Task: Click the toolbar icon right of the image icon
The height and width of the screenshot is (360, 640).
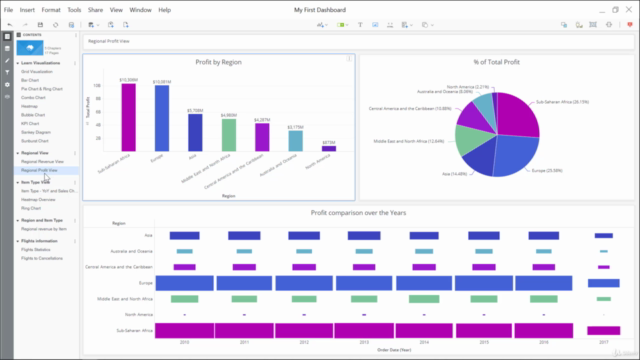Action: (x=390, y=25)
